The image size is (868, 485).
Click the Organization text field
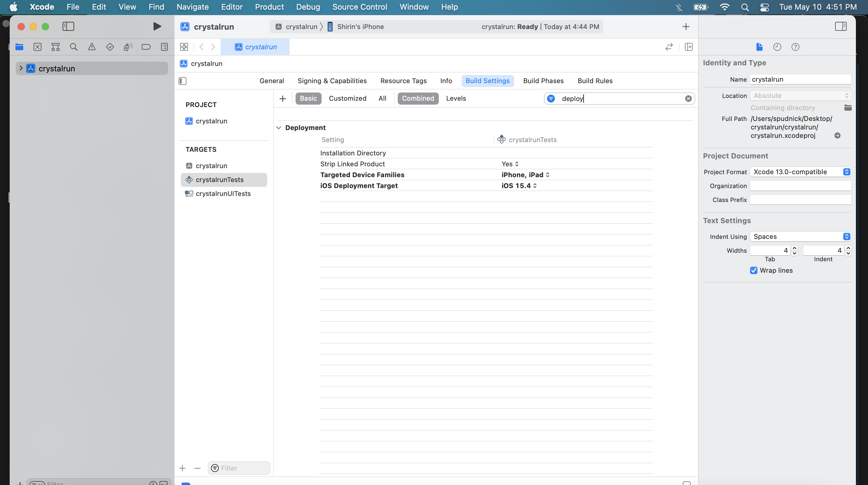[800, 186]
